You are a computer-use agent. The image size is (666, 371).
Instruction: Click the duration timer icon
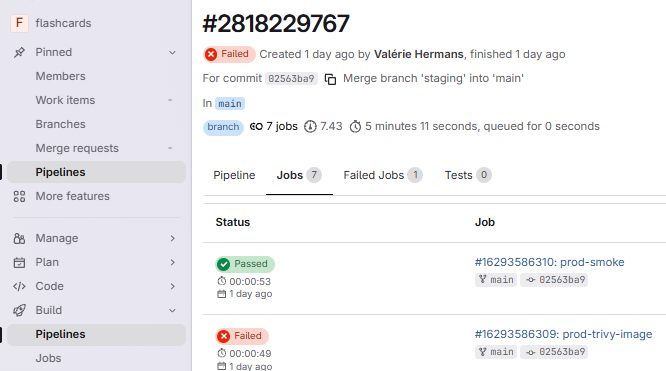[x=355, y=127]
